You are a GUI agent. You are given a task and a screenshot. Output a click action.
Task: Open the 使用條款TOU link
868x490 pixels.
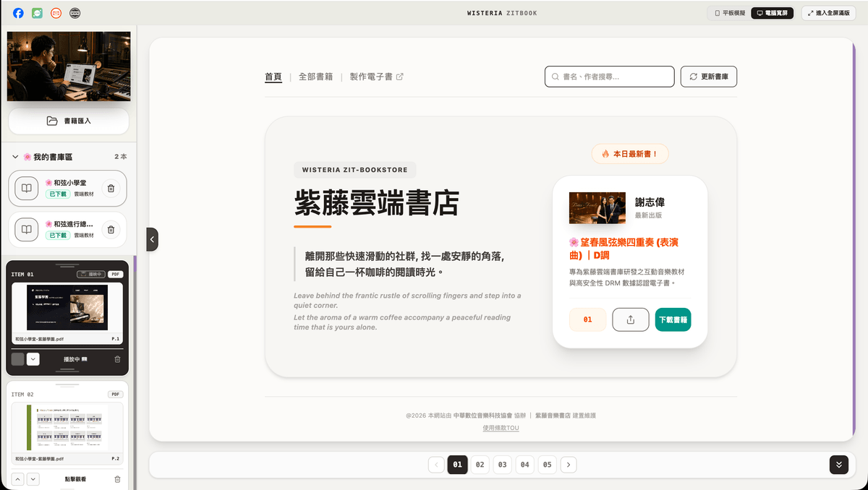coord(501,428)
